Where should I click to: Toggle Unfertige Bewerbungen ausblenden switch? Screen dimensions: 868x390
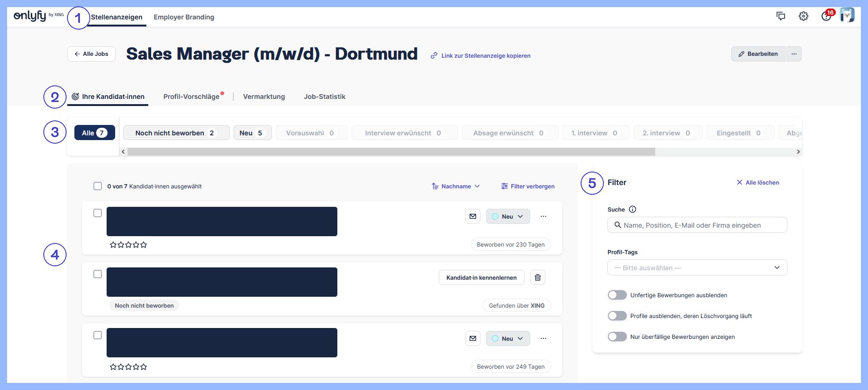[x=617, y=295]
